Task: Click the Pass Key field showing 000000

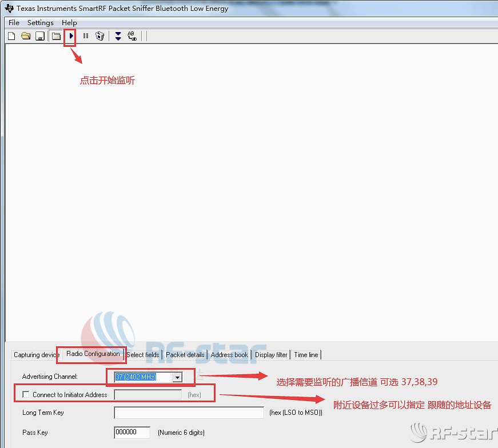Action: pos(132,432)
